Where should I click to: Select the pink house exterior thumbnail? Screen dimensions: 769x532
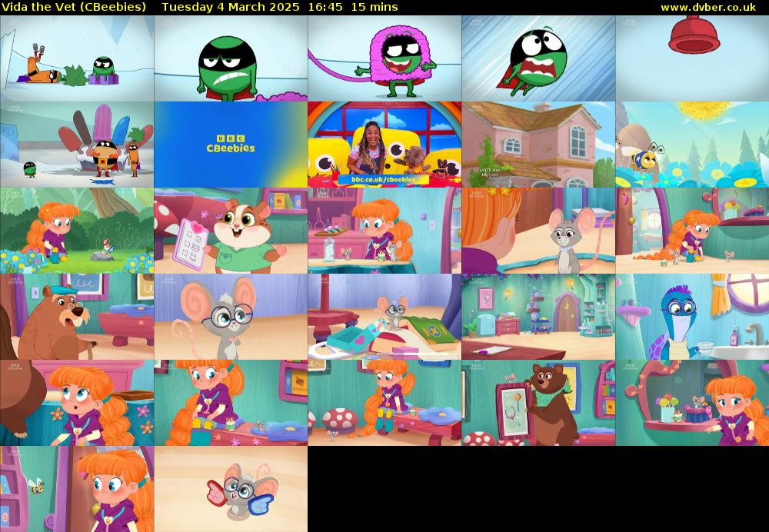point(538,145)
